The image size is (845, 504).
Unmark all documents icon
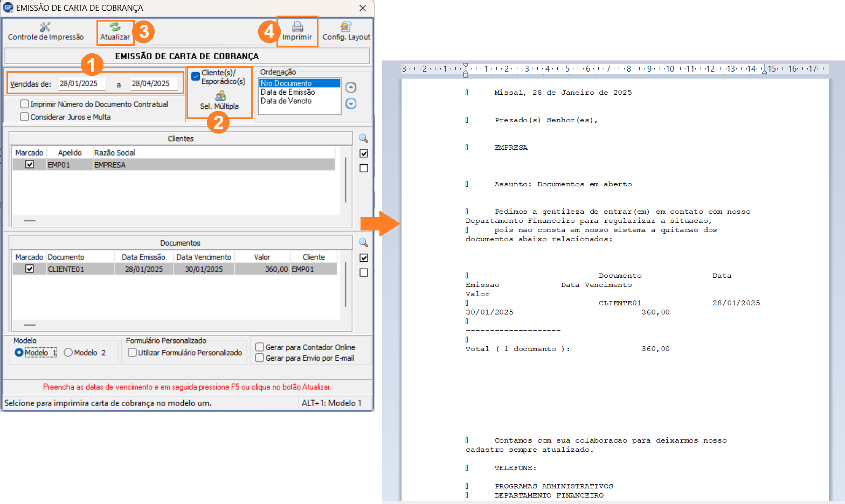coord(364,273)
